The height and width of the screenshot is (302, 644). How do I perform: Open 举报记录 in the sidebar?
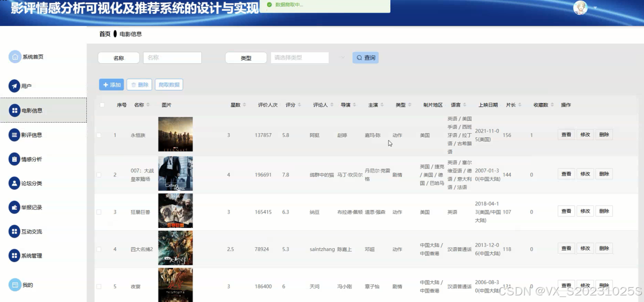(32, 207)
